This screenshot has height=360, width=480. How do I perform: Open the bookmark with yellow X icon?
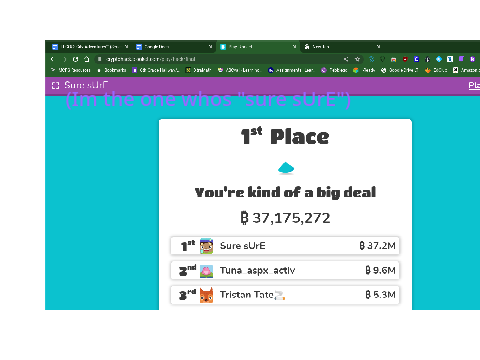click(x=199, y=70)
